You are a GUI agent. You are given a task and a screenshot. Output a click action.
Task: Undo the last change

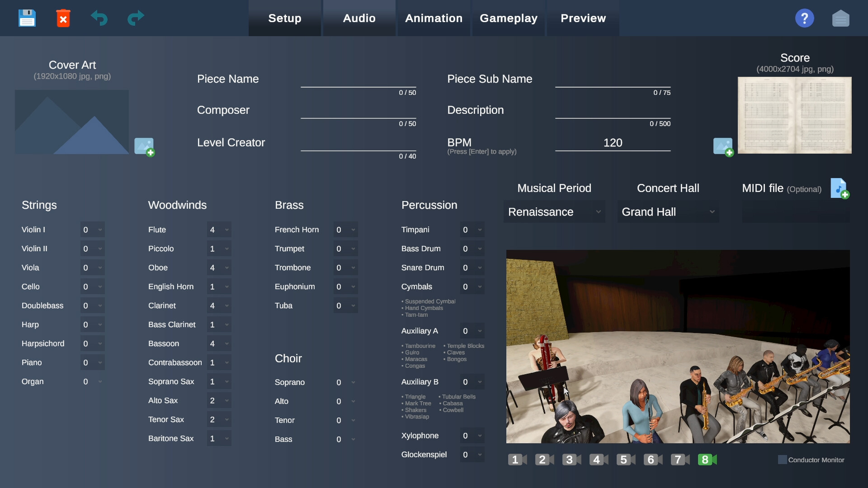99,18
